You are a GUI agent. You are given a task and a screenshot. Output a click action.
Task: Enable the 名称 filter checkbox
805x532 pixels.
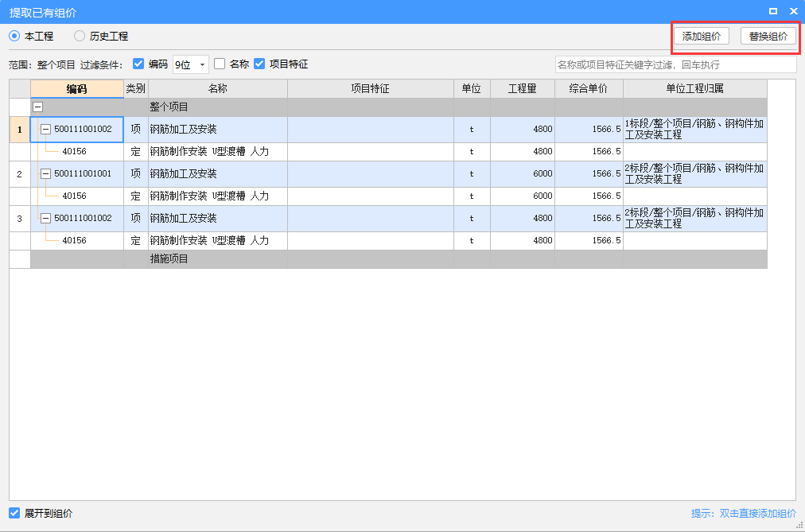(x=220, y=64)
